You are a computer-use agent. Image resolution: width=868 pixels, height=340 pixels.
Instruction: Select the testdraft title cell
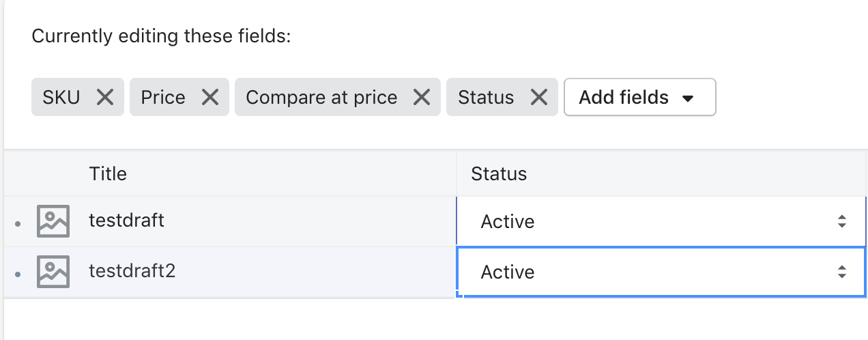126,221
